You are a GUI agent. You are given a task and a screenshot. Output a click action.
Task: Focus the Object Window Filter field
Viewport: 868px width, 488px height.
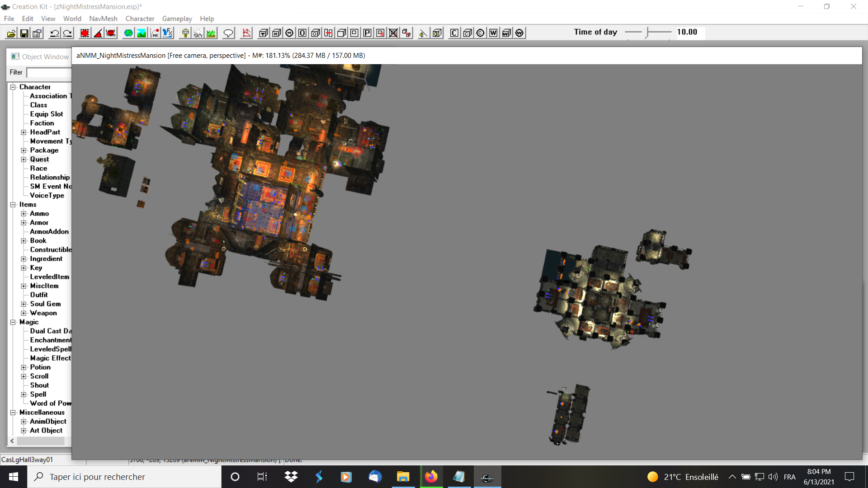(49, 72)
